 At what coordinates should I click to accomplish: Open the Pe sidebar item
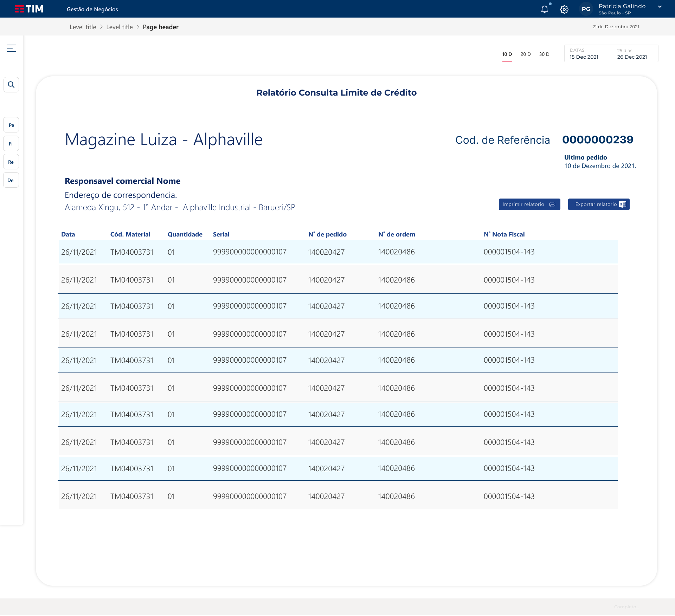(x=11, y=125)
